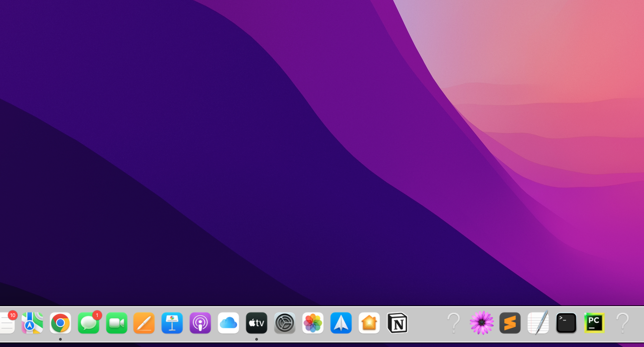The width and height of the screenshot is (644, 347).
Task: Open PyCharm from the Dock
Action: (594, 323)
